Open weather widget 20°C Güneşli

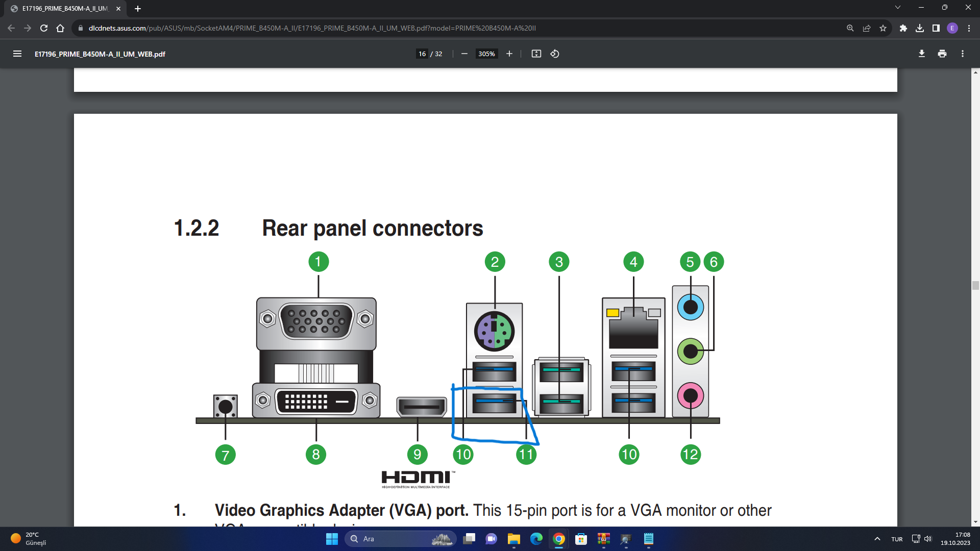(x=29, y=539)
